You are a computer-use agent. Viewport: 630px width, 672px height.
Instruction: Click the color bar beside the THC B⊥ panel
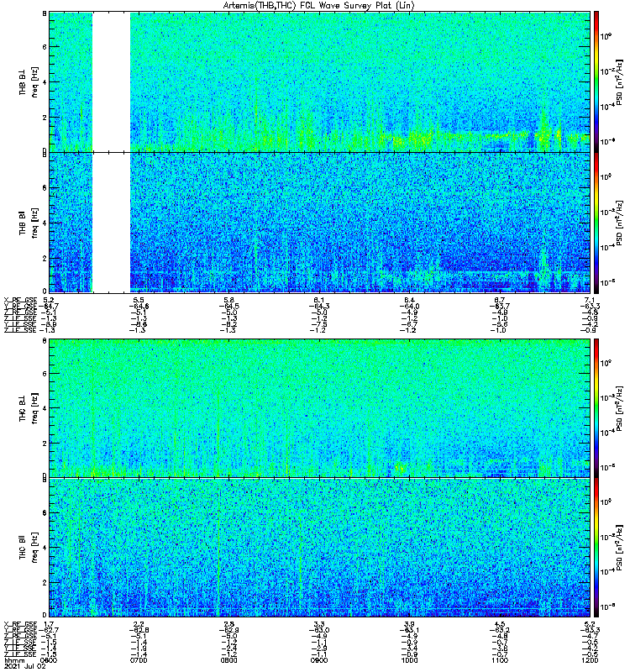coord(596,407)
